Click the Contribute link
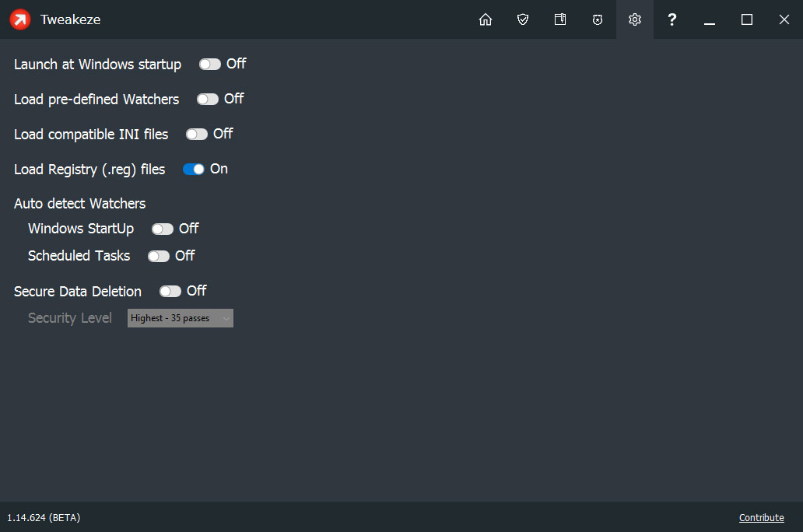Viewport: 803px width, 532px height. (x=761, y=517)
